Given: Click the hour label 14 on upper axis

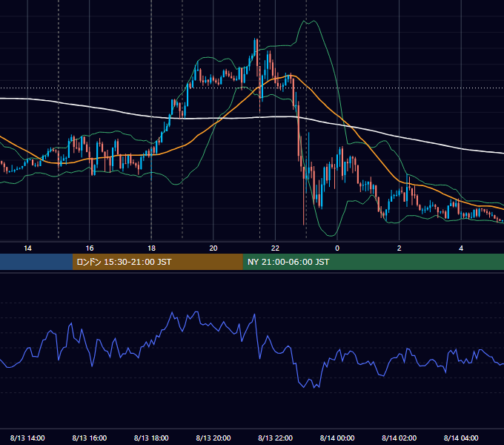Looking at the screenshot, I should coord(27,248).
